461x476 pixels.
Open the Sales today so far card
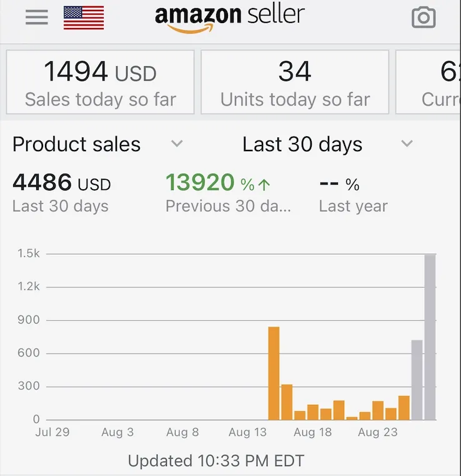tap(100, 82)
